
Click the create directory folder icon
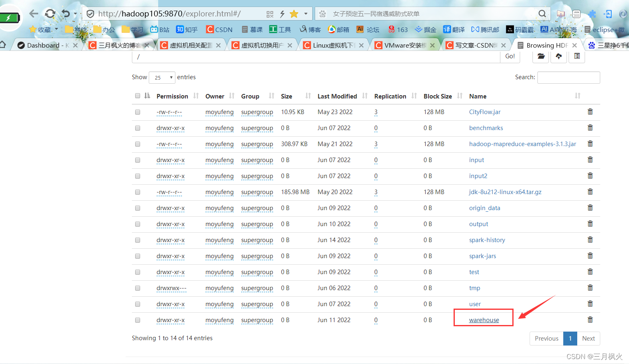click(x=541, y=56)
